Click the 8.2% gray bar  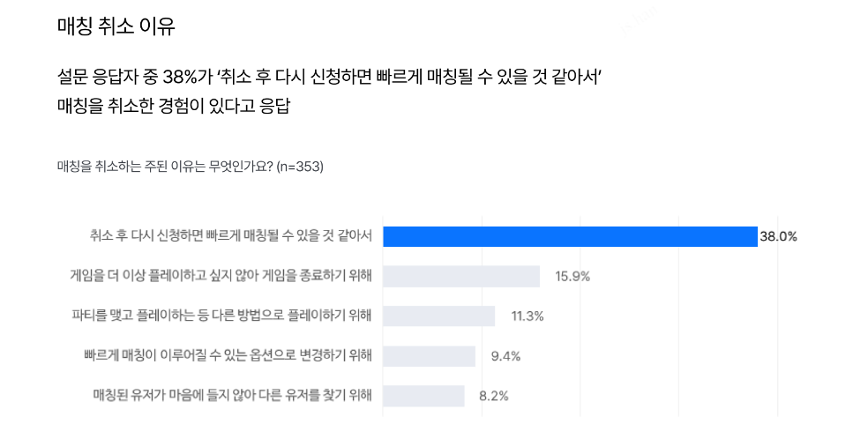[x=423, y=396]
